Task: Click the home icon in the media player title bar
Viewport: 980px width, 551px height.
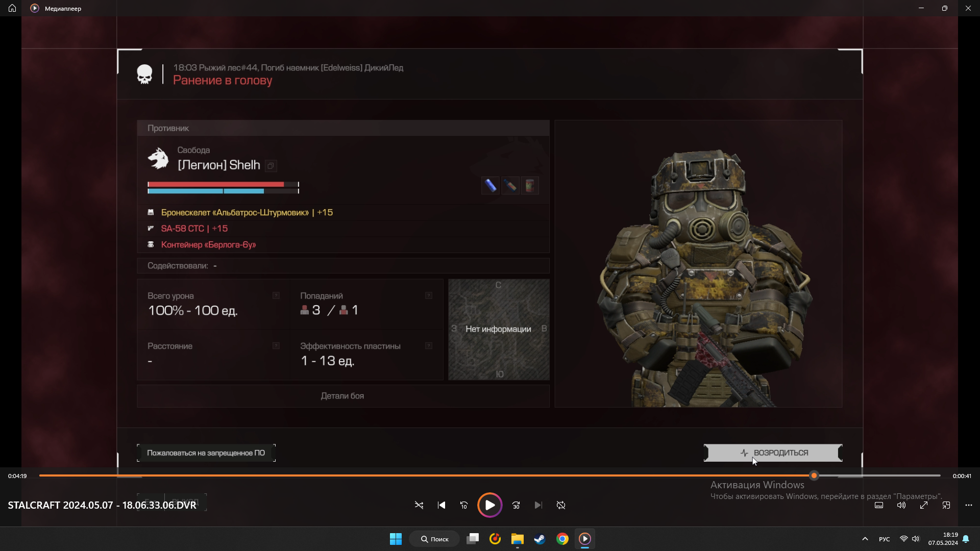Action: (12, 8)
